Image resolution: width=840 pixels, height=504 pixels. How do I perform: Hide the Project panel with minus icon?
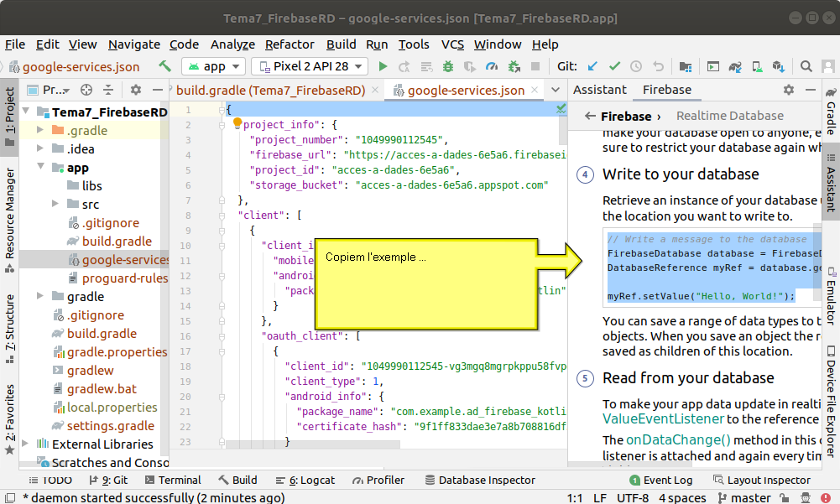pos(157,90)
